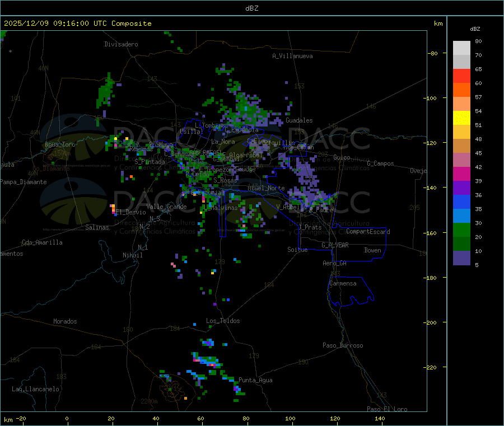Click the 'J_Prats' map label
Screen dimensions: 504x426
[310, 227]
